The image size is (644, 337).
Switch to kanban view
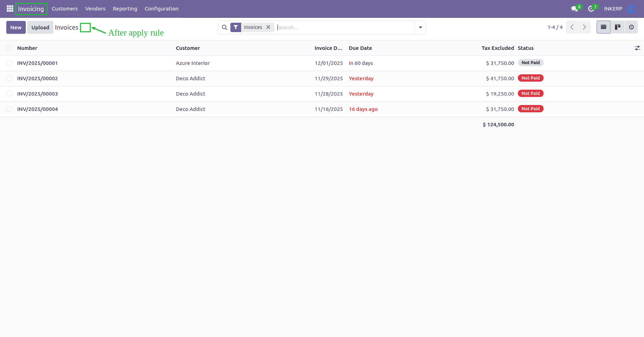click(618, 27)
